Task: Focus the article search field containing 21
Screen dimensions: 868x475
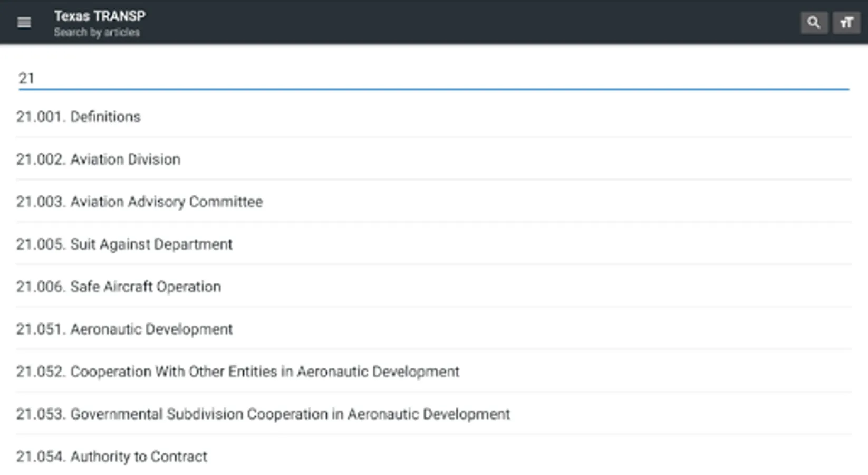Action: (x=432, y=79)
